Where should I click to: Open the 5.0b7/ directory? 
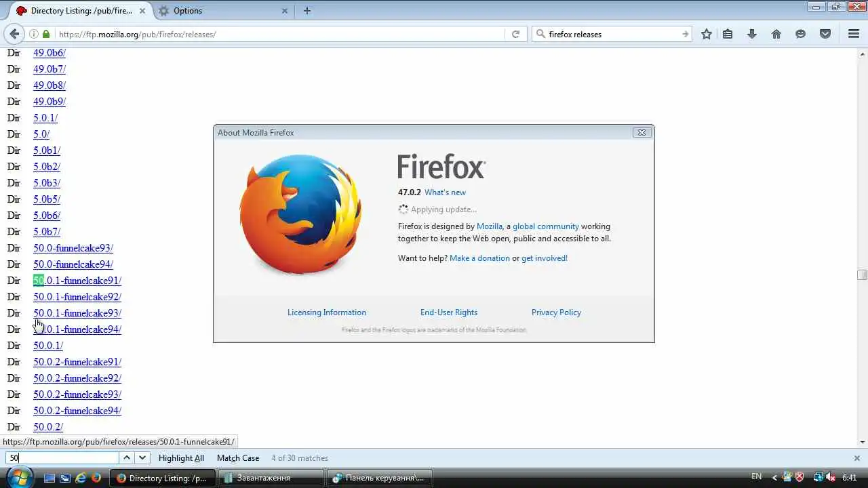click(x=47, y=232)
